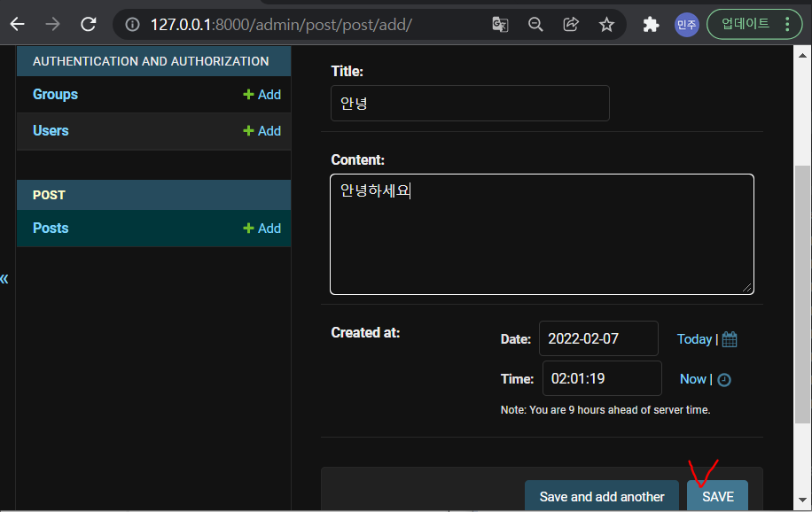Open the Extensions puzzle icon
812x512 pixels.
click(651, 24)
